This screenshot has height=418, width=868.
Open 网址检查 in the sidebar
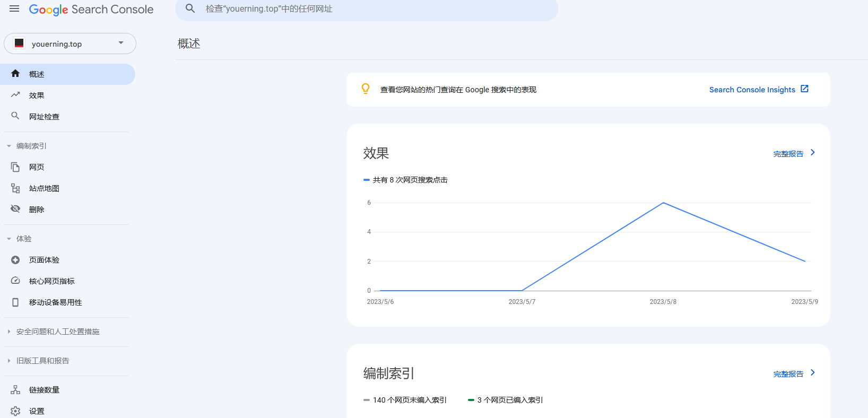(x=67, y=117)
